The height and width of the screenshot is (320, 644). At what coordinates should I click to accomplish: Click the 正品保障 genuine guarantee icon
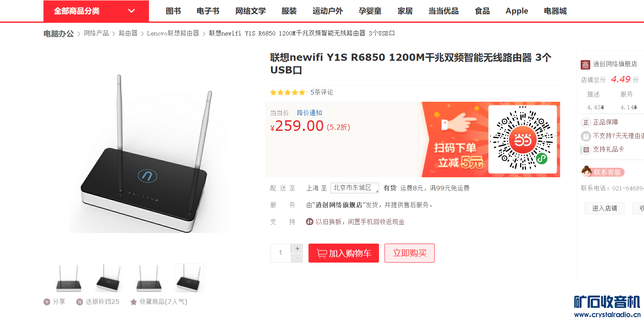point(586,122)
